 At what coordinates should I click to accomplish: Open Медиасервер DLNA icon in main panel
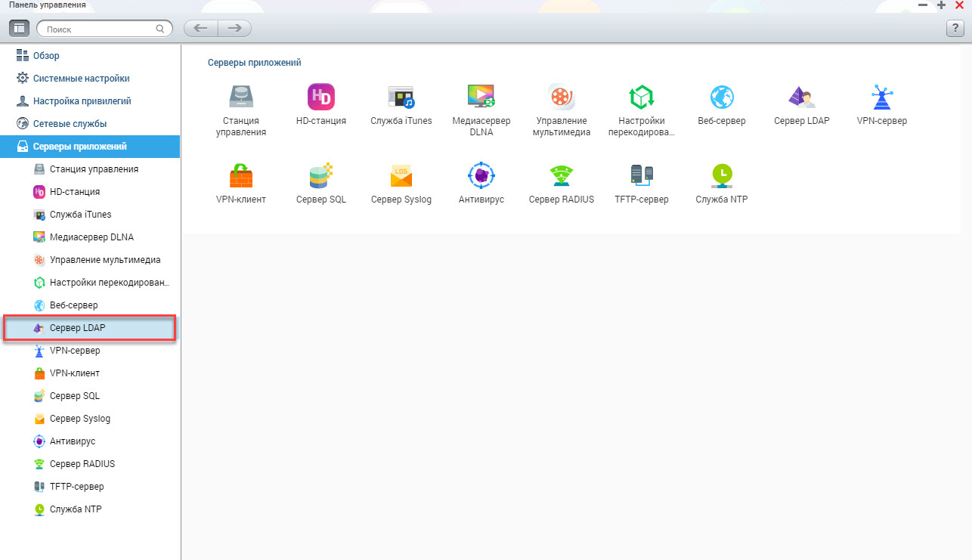(481, 97)
